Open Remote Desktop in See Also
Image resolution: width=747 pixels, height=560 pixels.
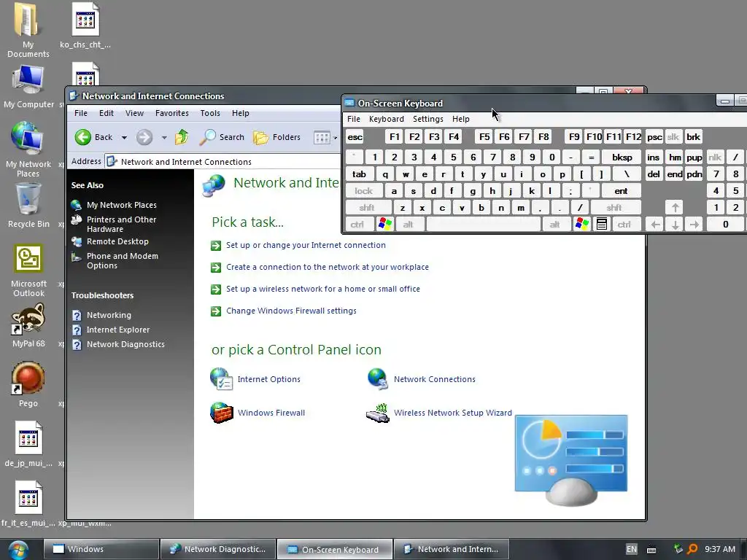tap(117, 241)
